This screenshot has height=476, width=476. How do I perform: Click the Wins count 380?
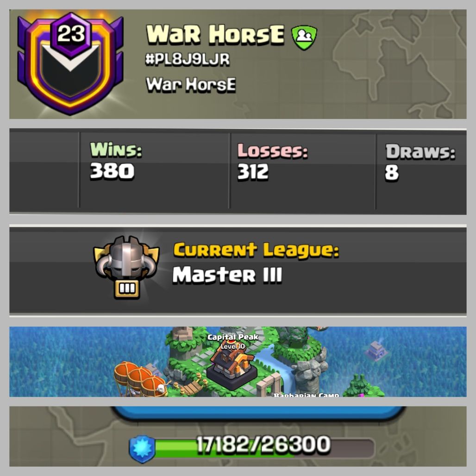point(112,171)
